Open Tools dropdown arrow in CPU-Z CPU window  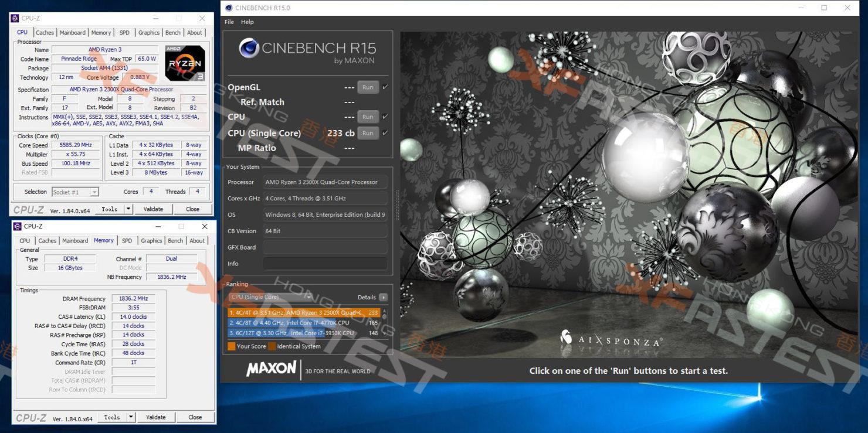[128, 209]
